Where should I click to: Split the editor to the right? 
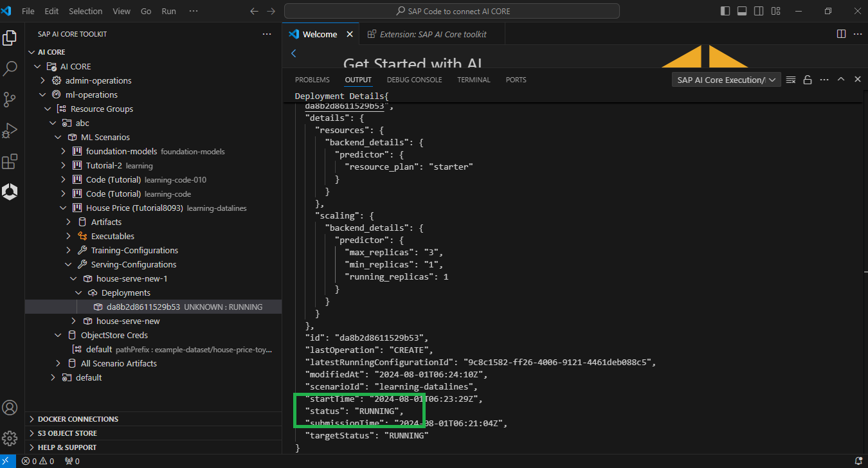(841, 34)
